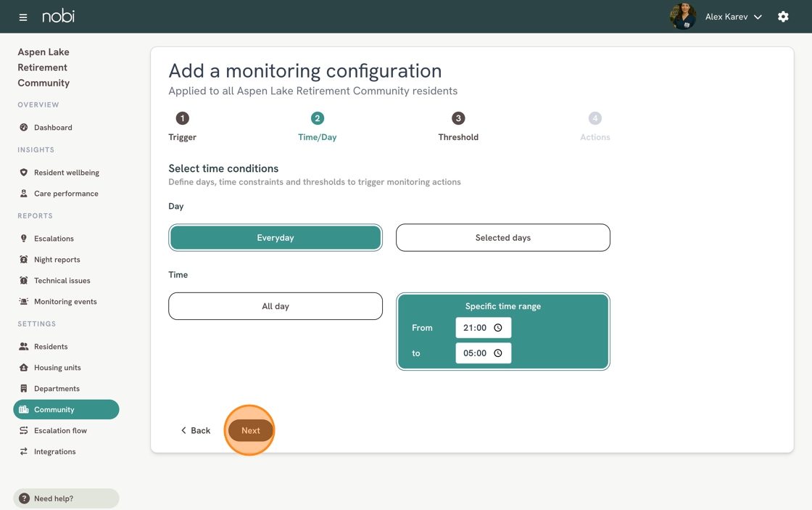The width and height of the screenshot is (812, 510).
Task: Click the Community icon in sidebar
Action: [x=23, y=409]
